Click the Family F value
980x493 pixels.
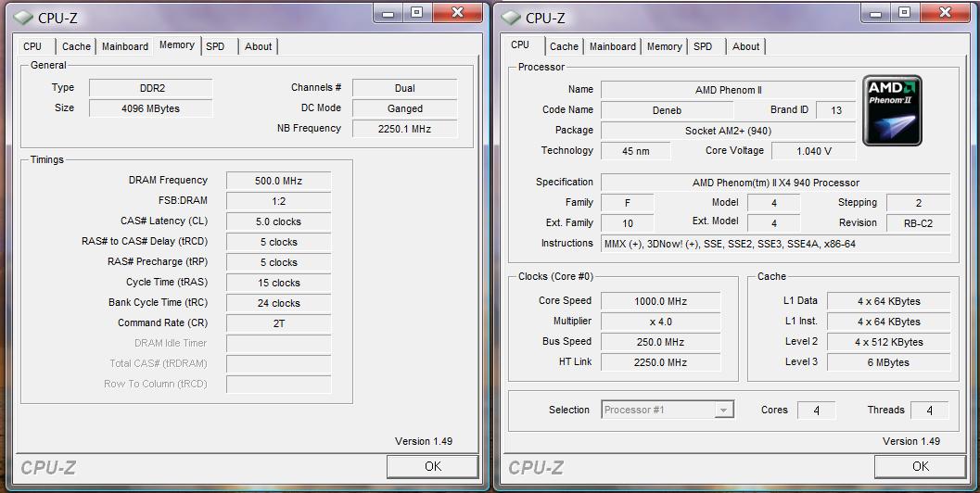coord(628,203)
